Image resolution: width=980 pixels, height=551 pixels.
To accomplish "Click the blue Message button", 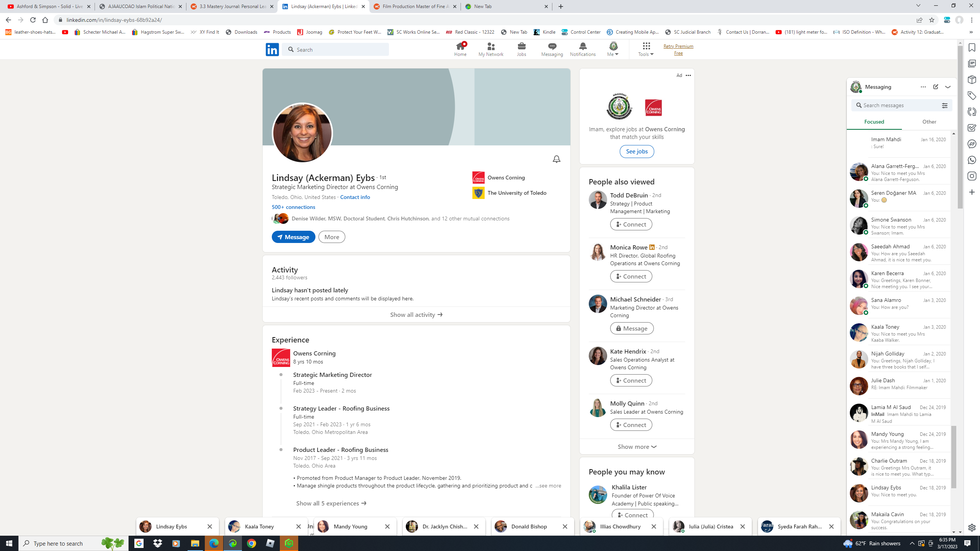I will tap(293, 237).
